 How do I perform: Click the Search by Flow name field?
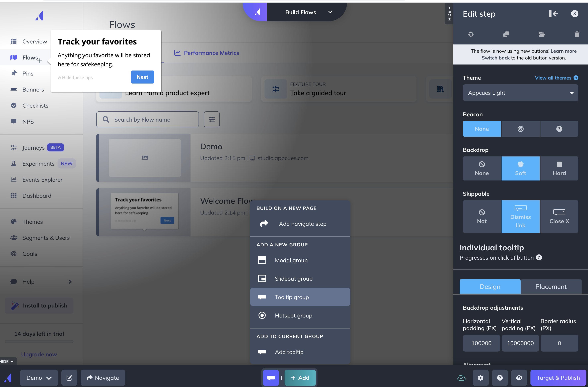(147, 119)
